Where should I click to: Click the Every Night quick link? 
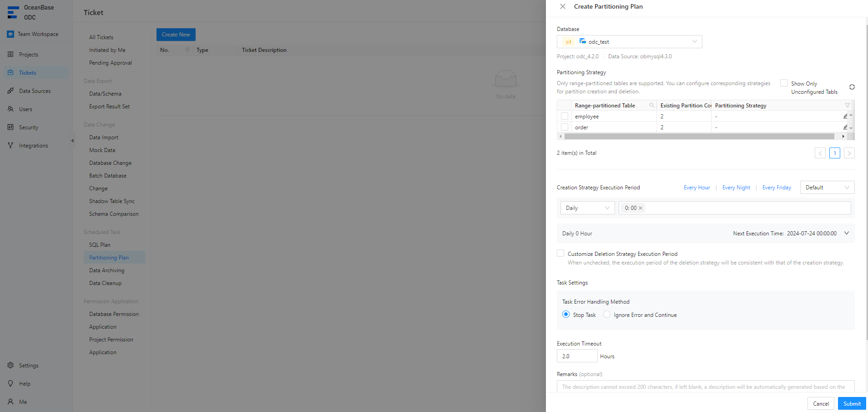click(736, 188)
